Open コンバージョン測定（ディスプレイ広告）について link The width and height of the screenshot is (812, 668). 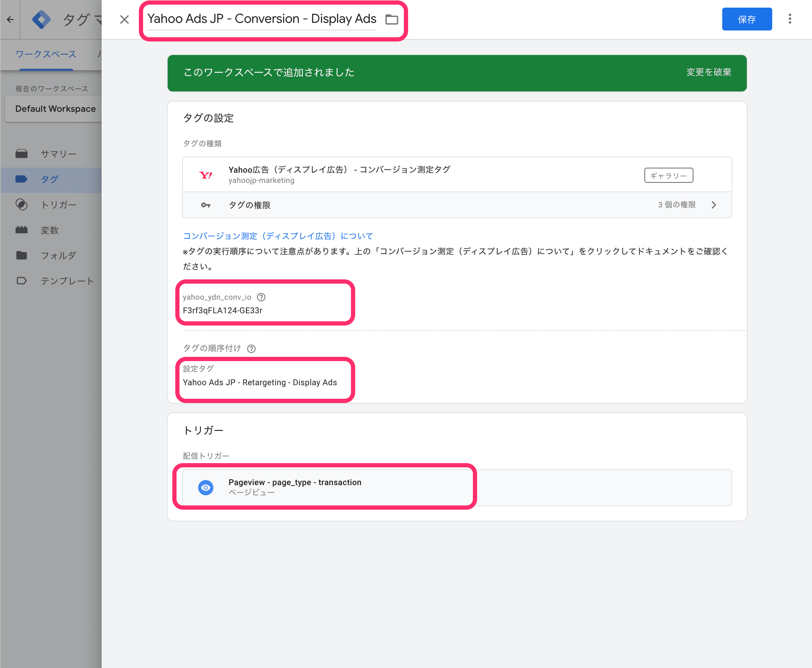click(x=278, y=236)
